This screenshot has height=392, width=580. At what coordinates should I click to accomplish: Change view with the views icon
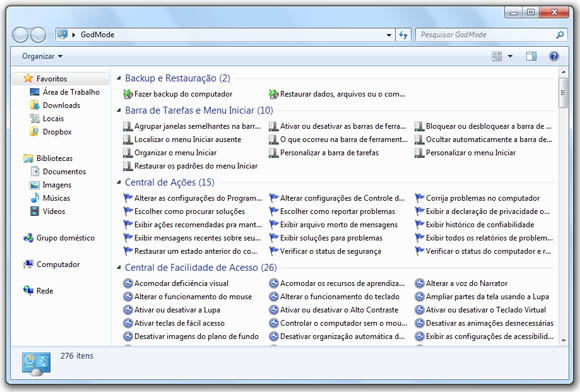click(x=497, y=56)
